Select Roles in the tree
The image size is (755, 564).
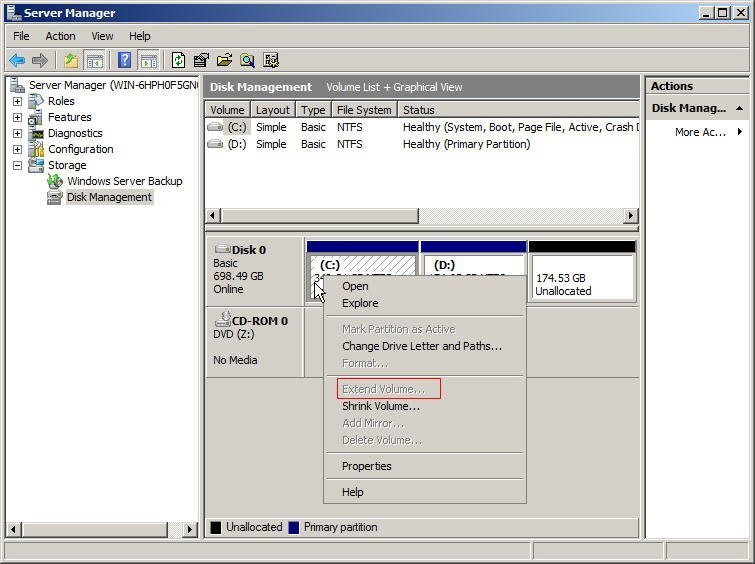point(61,101)
